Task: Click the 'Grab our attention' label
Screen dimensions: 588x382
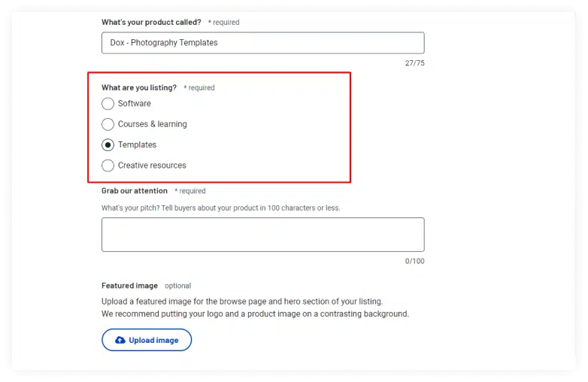Action: (135, 191)
